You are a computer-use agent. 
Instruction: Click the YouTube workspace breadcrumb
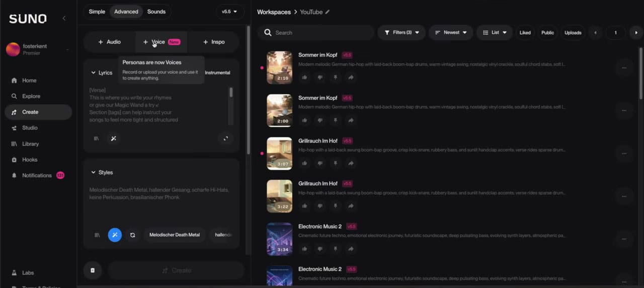(x=311, y=12)
